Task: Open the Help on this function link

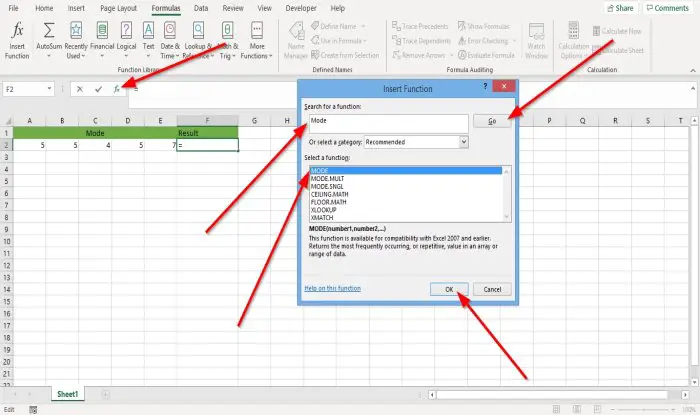Action: tap(333, 288)
